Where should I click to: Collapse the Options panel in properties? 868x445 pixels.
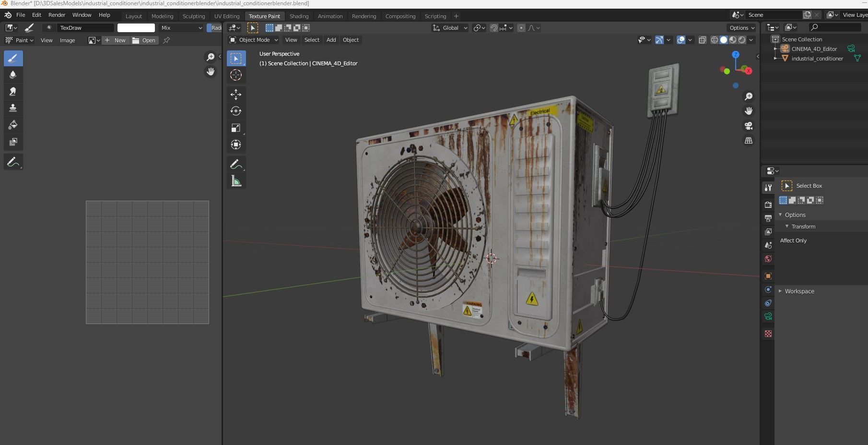(x=780, y=215)
